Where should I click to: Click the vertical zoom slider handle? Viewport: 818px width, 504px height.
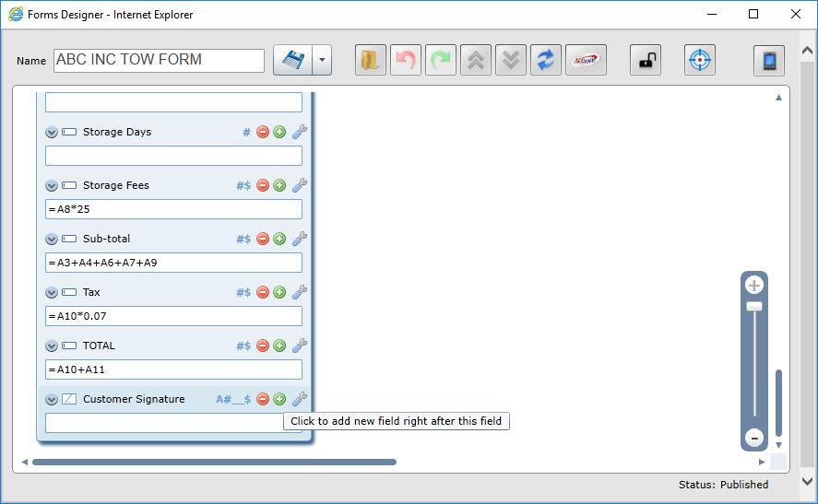pos(753,306)
